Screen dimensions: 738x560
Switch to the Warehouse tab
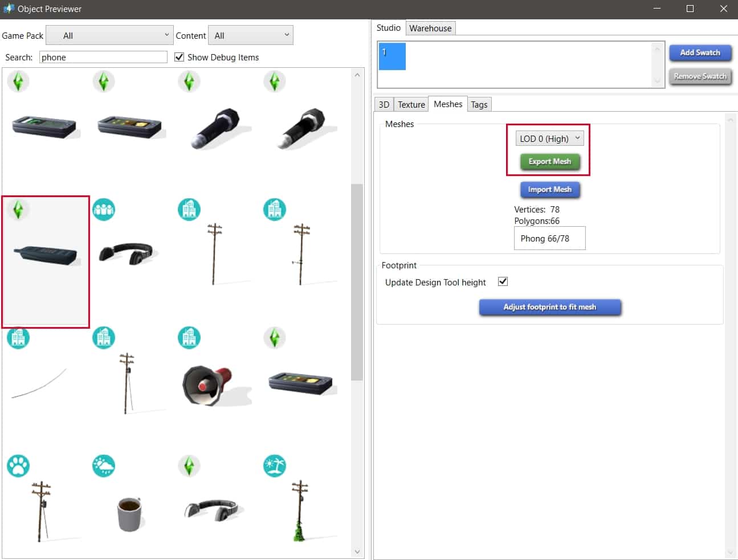click(430, 28)
